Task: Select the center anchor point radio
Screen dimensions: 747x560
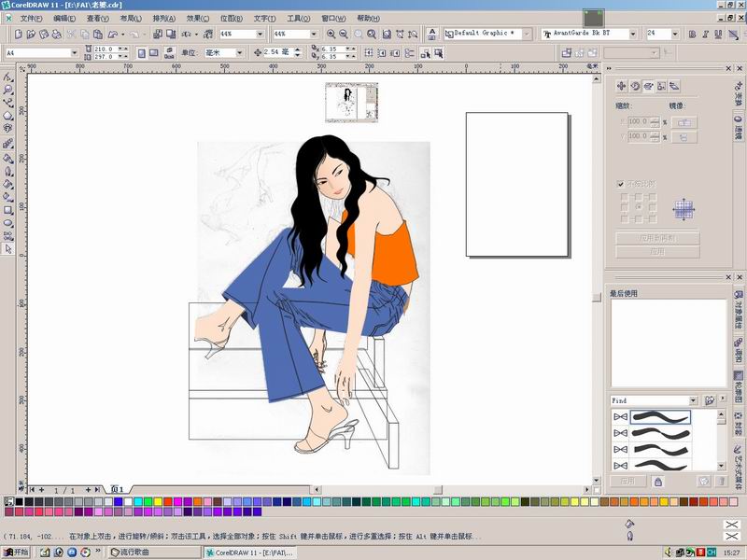Action: (639, 207)
